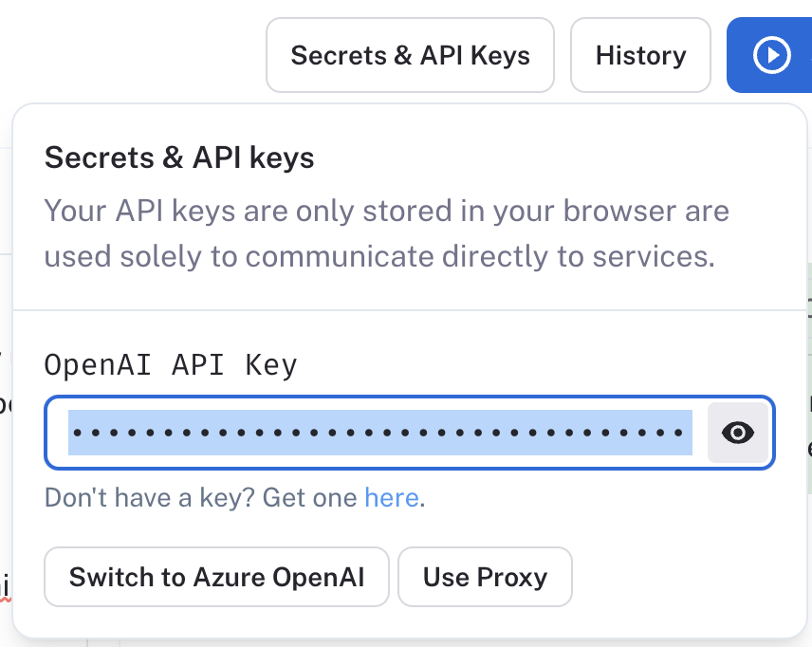Open the Secrets & API Keys panel
The height and width of the screenshot is (647, 812).
click(410, 55)
